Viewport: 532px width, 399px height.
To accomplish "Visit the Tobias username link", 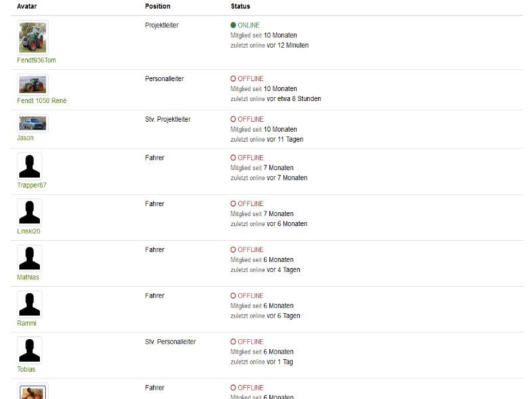I will [26, 369].
